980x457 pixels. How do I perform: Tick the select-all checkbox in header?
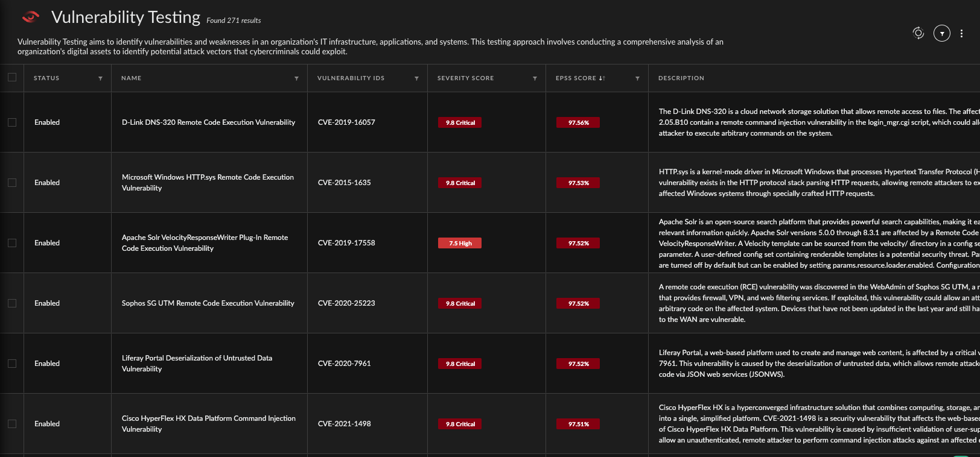tap(12, 77)
